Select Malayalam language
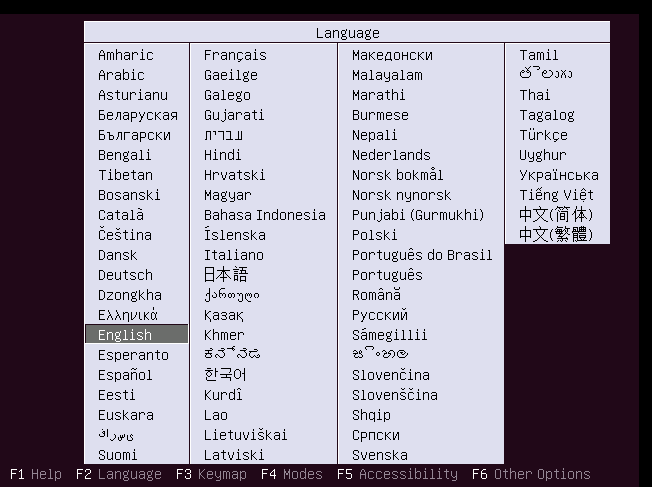The height and width of the screenshot is (487, 652). coord(387,75)
